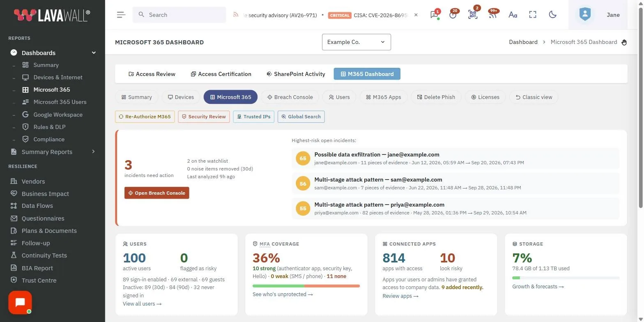Switch to Classic view
The width and height of the screenshot is (644, 322).
pos(534,97)
